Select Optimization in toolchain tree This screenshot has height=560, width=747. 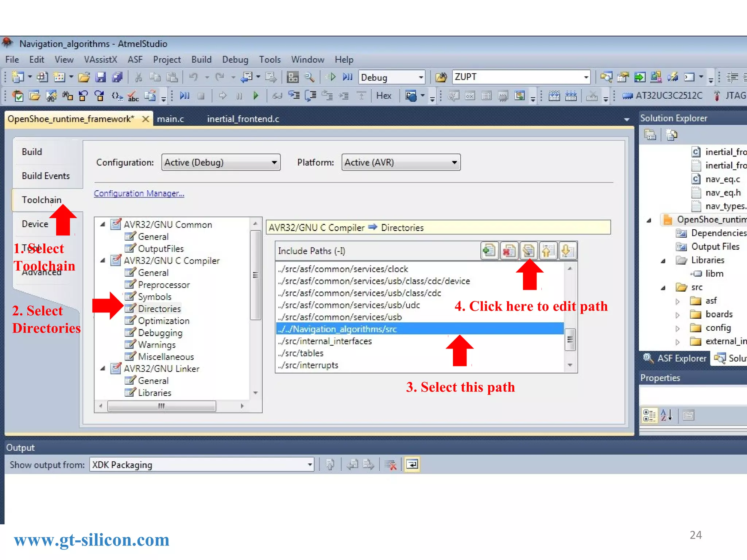[164, 320]
